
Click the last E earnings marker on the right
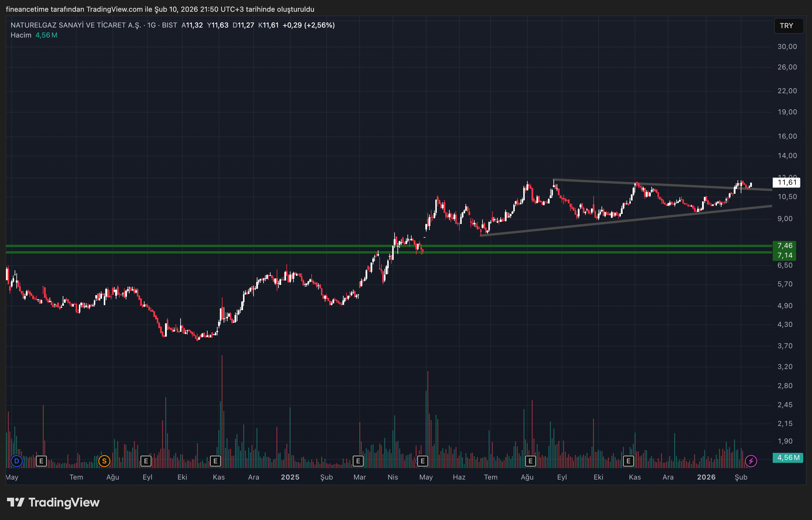point(628,461)
